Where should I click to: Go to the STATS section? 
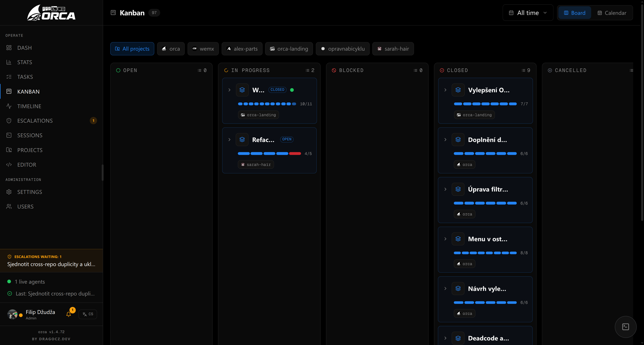click(x=25, y=62)
